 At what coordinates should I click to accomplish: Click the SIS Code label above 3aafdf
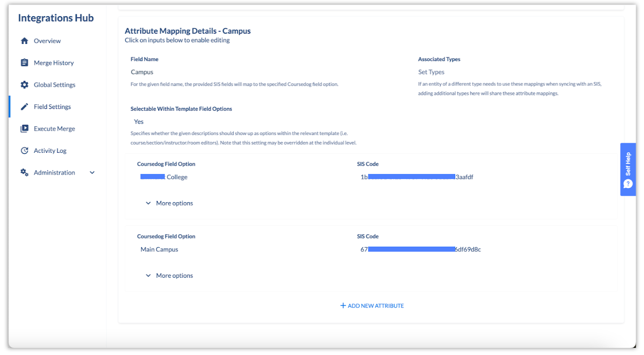click(368, 164)
